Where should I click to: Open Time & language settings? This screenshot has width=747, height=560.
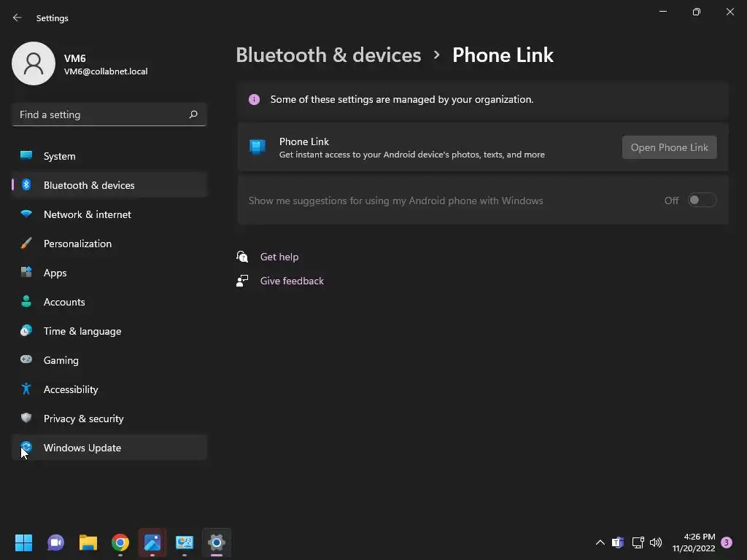(x=109, y=331)
